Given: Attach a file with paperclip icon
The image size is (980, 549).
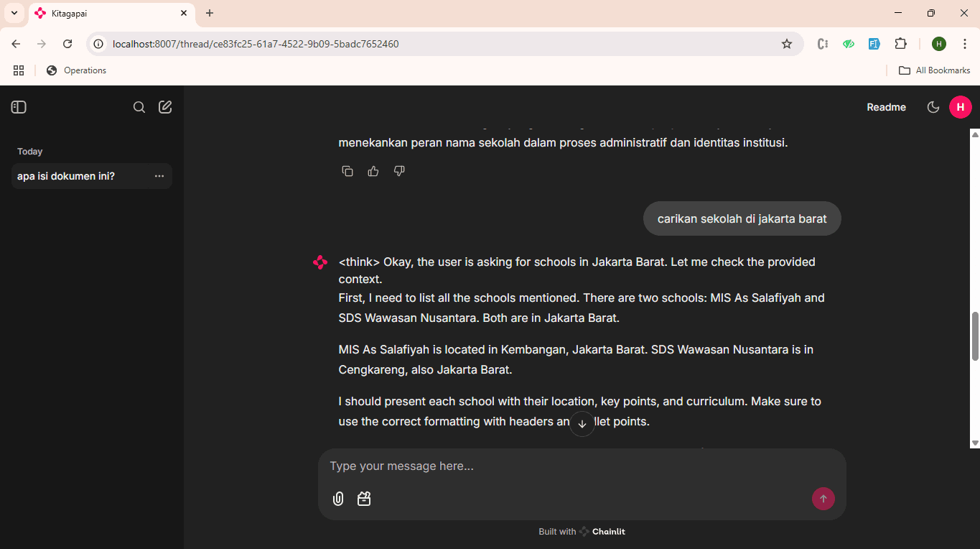Looking at the screenshot, I should (x=338, y=499).
